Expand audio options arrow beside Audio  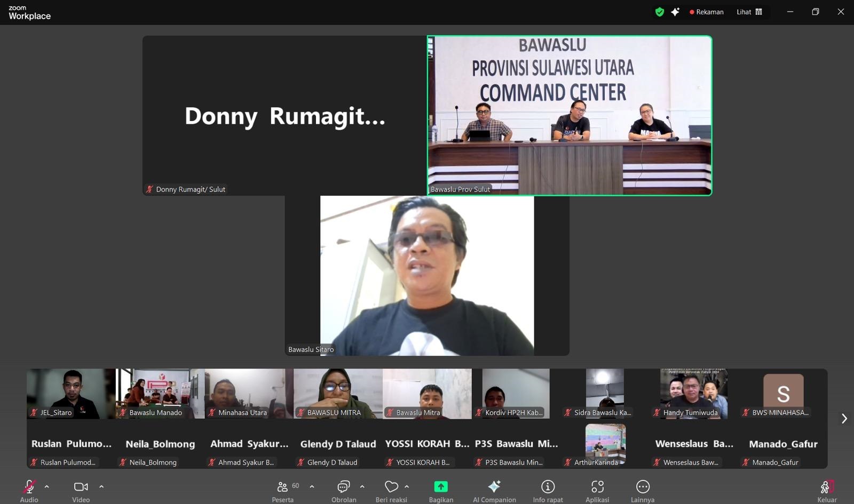pyautogui.click(x=47, y=486)
